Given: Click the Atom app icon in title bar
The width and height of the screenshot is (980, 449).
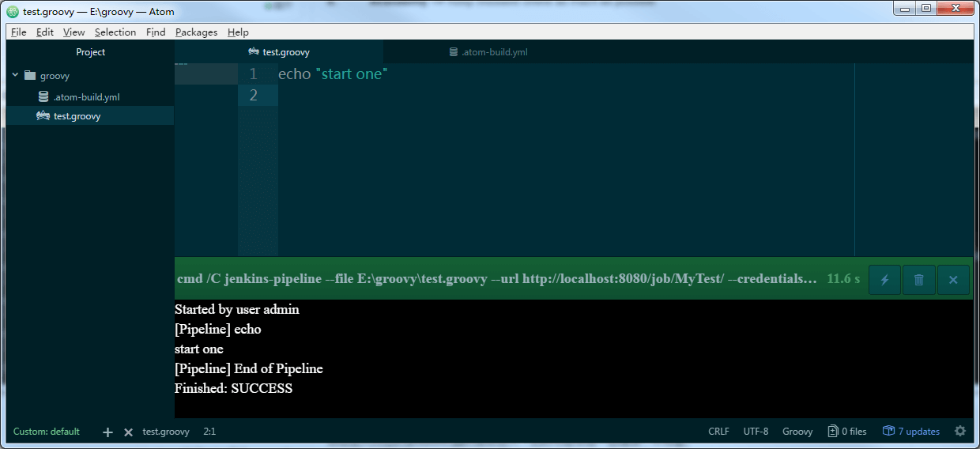Looking at the screenshot, I should coord(13,12).
